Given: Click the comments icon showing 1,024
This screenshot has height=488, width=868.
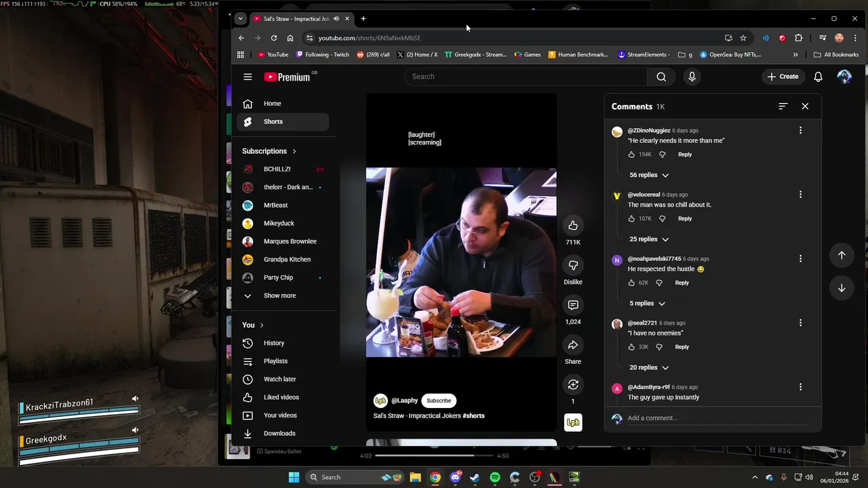Looking at the screenshot, I should coord(573,305).
